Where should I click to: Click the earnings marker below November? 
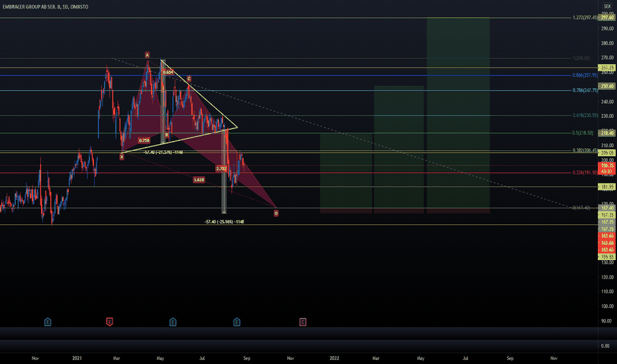coord(48,322)
